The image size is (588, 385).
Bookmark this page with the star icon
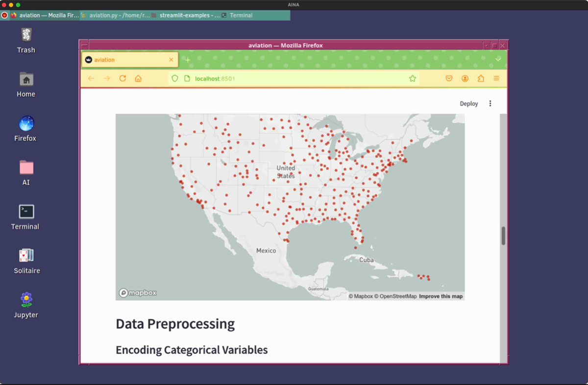coord(412,78)
